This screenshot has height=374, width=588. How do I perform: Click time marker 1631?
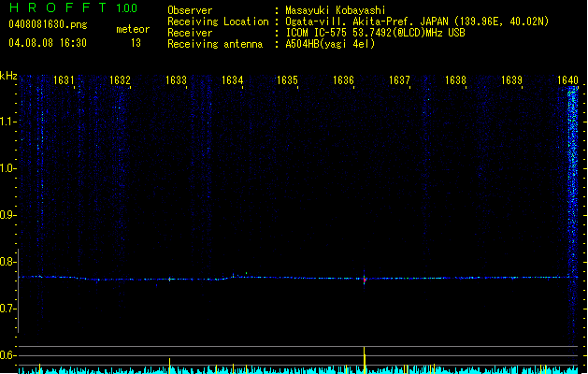[x=64, y=80]
